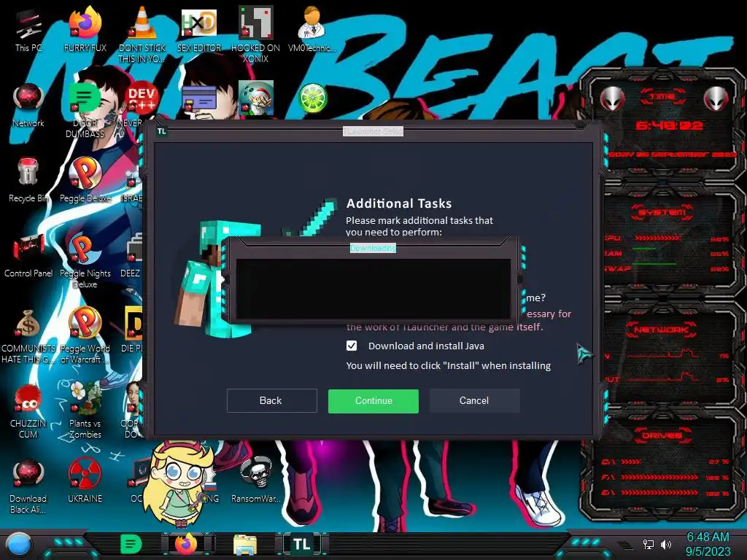Viewport: 747px width, 560px height.
Task: Open the UKRAINE radiation icon
Action: click(85, 480)
